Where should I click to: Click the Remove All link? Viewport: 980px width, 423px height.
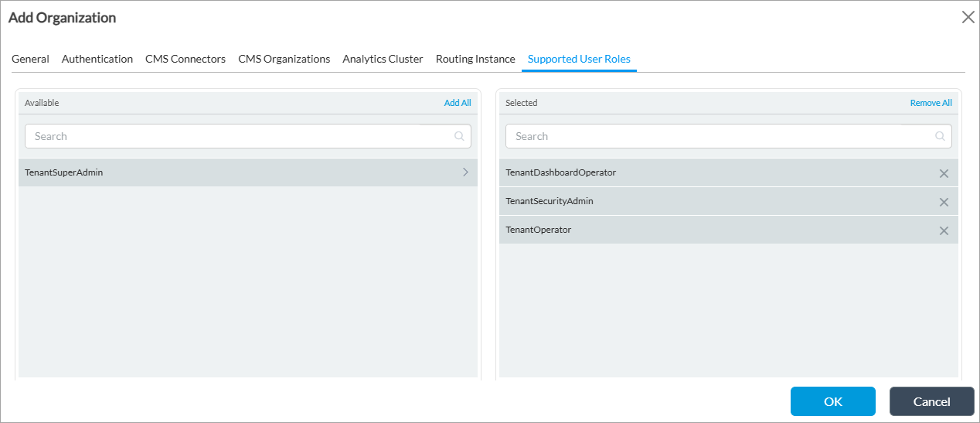(x=931, y=103)
